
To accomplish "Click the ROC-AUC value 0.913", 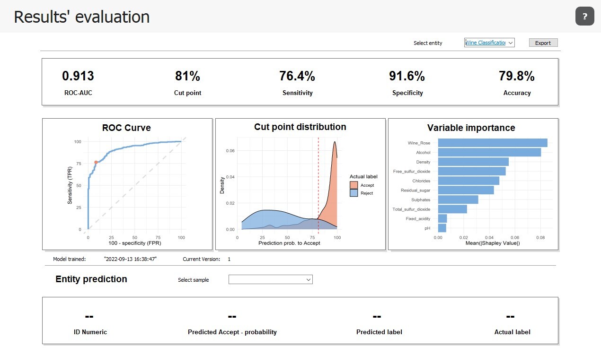I will [x=78, y=76].
